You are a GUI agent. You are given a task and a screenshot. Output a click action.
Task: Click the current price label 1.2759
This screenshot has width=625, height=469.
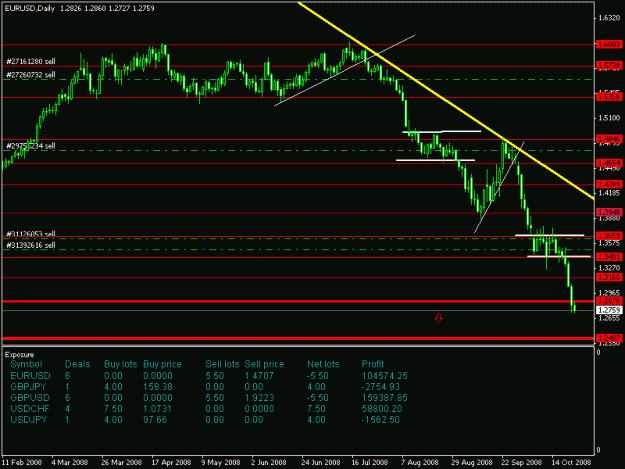click(x=609, y=310)
